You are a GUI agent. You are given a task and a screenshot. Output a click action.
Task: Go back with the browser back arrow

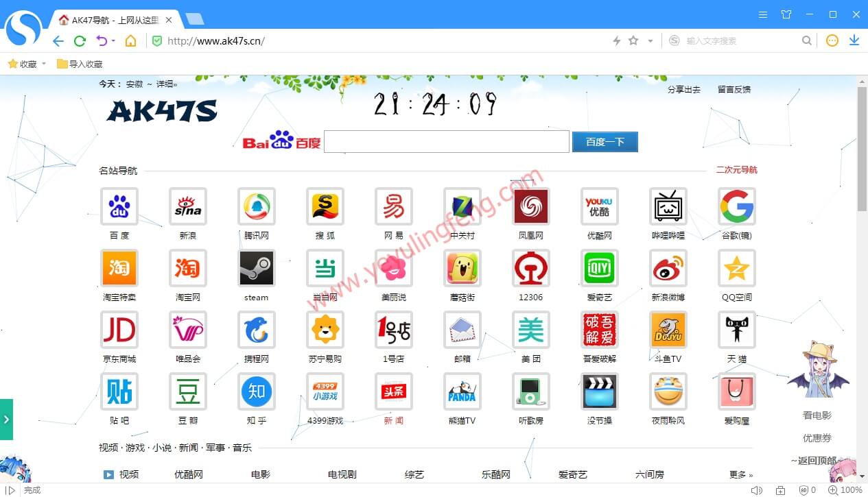coord(58,41)
